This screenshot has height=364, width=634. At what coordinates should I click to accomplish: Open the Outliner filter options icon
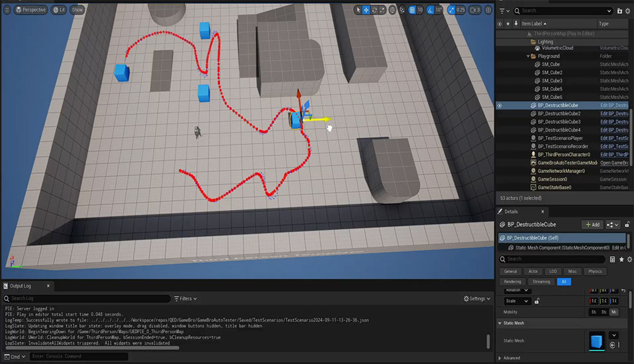[x=504, y=11]
